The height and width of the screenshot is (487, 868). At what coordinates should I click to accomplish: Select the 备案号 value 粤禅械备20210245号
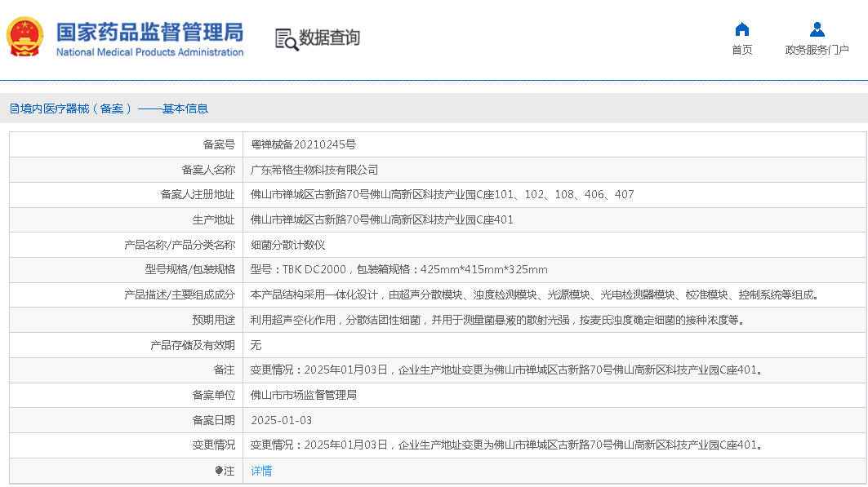coord(303,144)
